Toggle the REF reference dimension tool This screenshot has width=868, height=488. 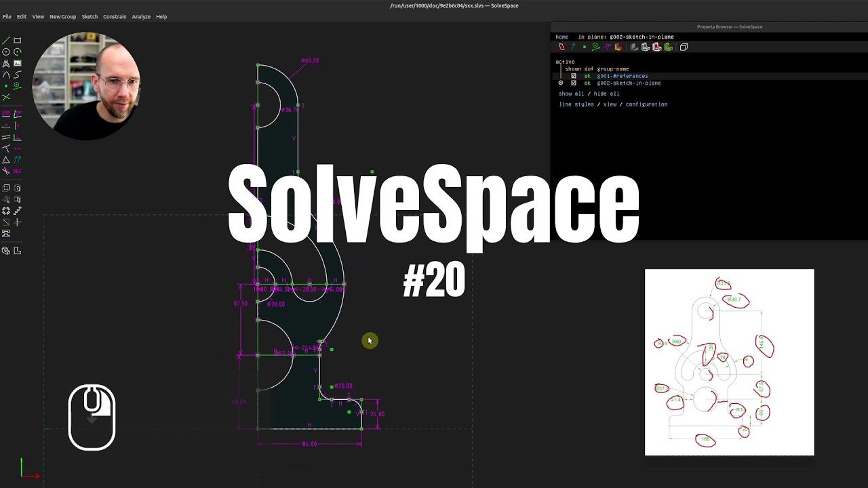17,171
